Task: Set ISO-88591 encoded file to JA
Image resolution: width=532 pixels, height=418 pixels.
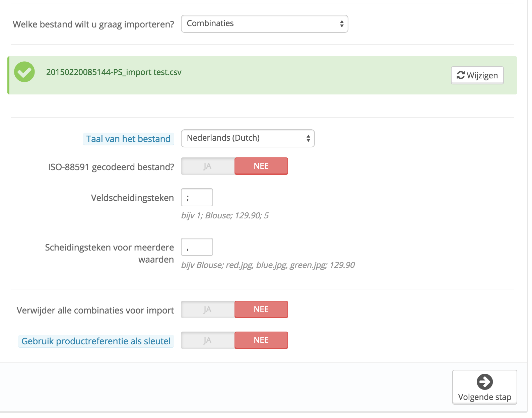Action: pyautogui.click(x=208, y=166)
